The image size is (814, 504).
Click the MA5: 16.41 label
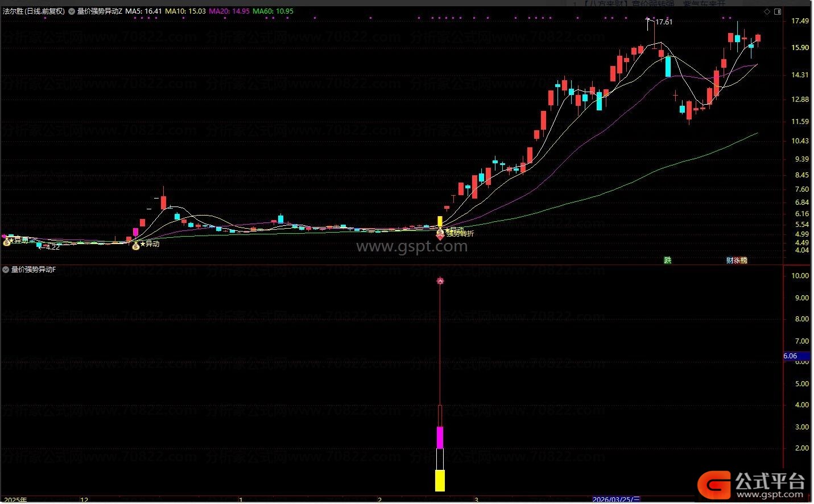tap(143, 11)
